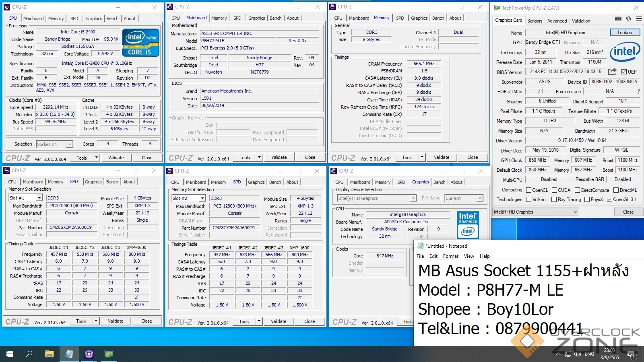Click the Notepad text area
The image size is (644, 362).
pyautogui.click(x=523, y=300)
